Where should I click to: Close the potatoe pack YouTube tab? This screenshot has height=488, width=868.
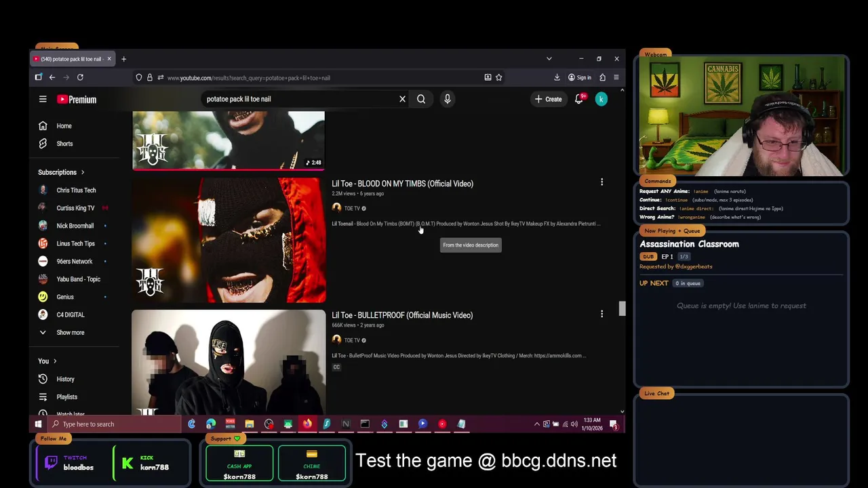(x=108, y=59)
